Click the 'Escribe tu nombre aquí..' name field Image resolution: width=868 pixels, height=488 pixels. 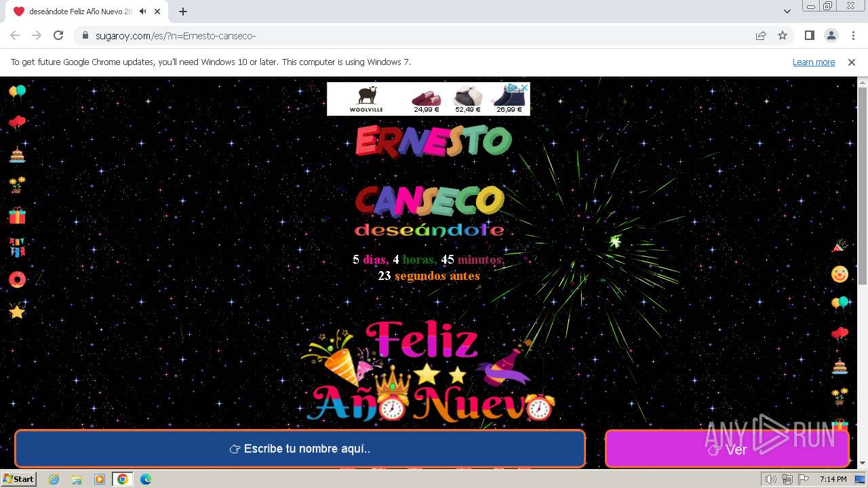(x=300, y=449)
